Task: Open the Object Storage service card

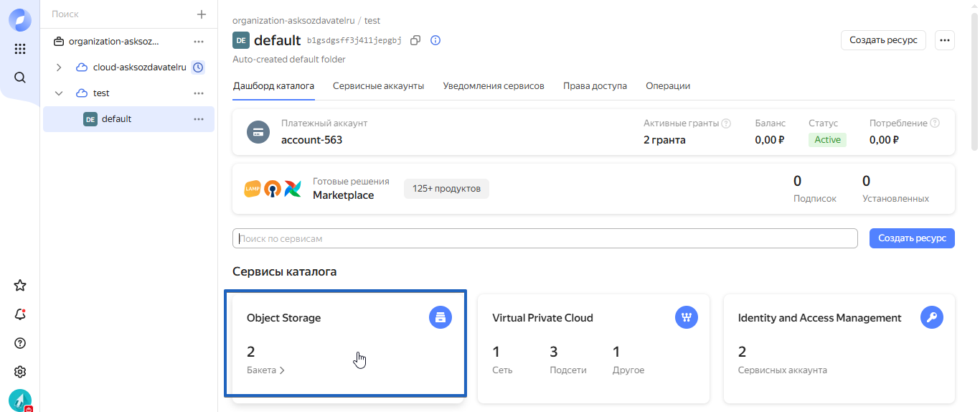Action: [x=347, y=347]
